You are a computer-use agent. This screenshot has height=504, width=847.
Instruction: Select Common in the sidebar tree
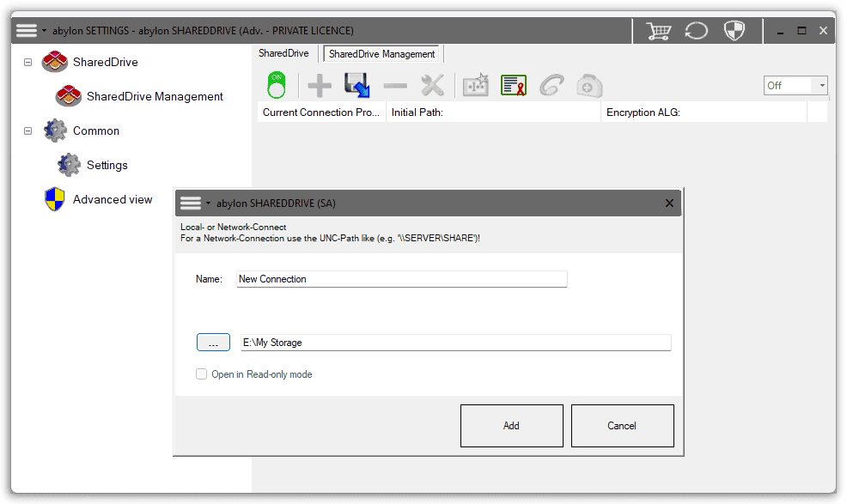(x=96, y=131)
